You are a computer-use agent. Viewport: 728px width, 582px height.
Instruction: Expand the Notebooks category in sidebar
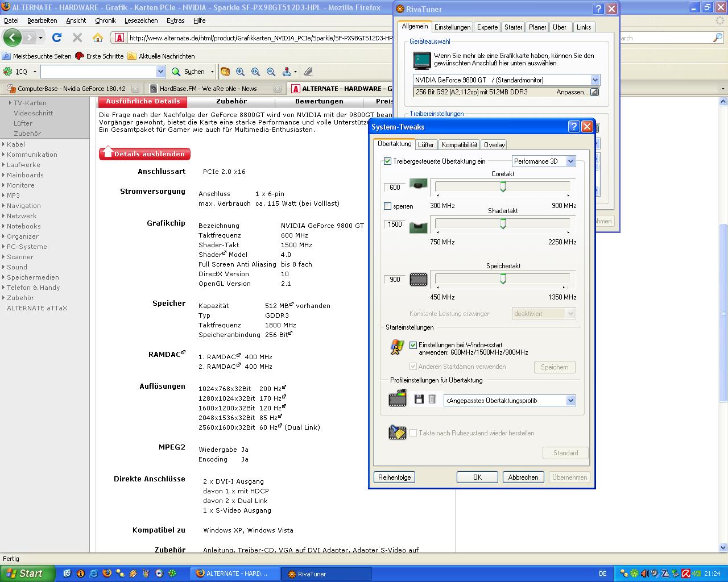pos(23,226)
